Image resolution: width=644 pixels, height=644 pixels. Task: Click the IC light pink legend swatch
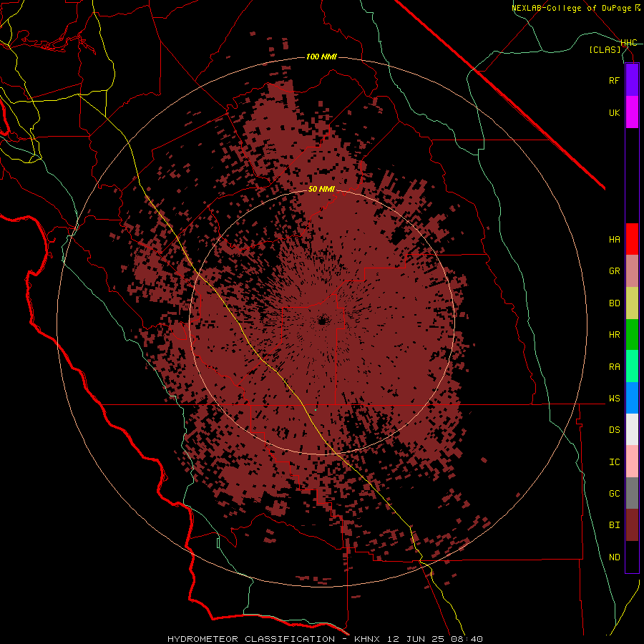(632, 462)
